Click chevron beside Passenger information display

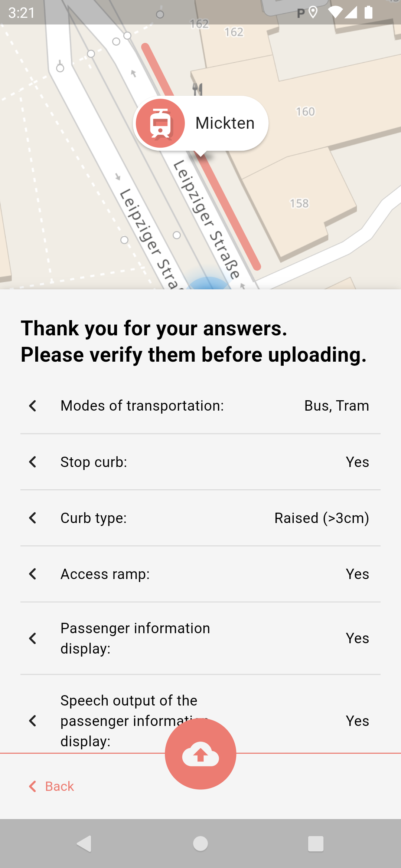[33, 638]
